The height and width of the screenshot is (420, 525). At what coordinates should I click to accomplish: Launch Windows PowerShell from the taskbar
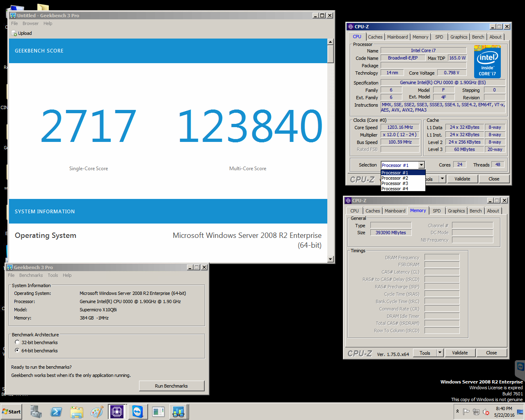[x=56, y=412]
